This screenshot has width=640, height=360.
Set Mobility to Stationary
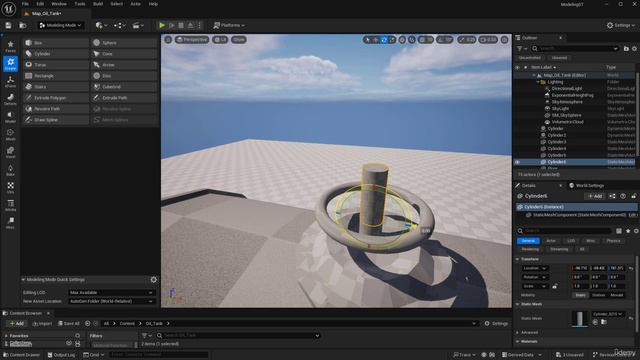click(x=598, y=295)
